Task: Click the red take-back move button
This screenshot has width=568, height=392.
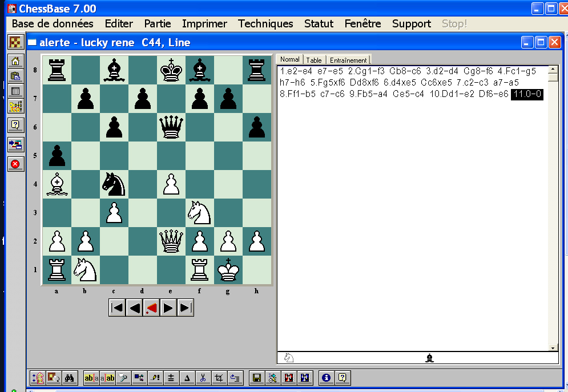Action: tap(151, 308)
